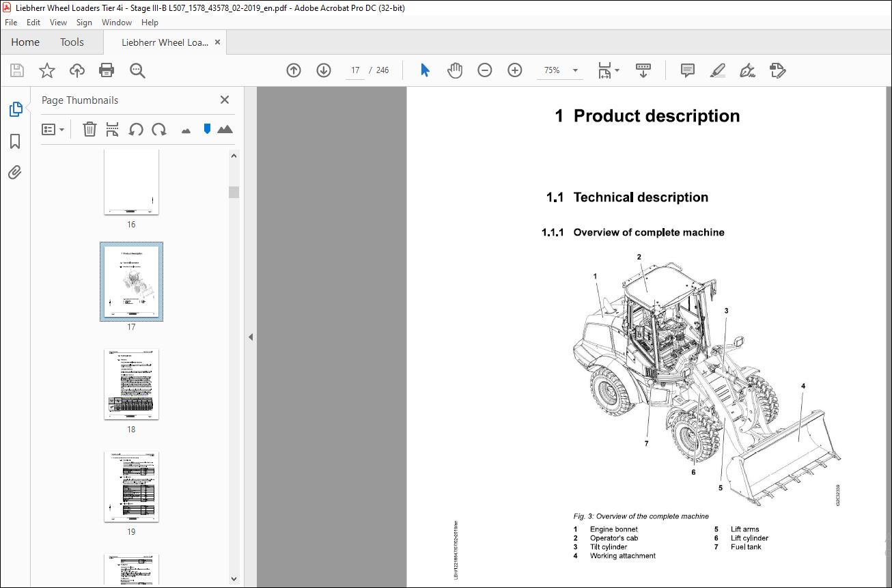Viewport: 892px width, 588px height.
Task: Click the 'Engine bonnet' legend entry
Action: pyautogui.click(x=614, y=529)
